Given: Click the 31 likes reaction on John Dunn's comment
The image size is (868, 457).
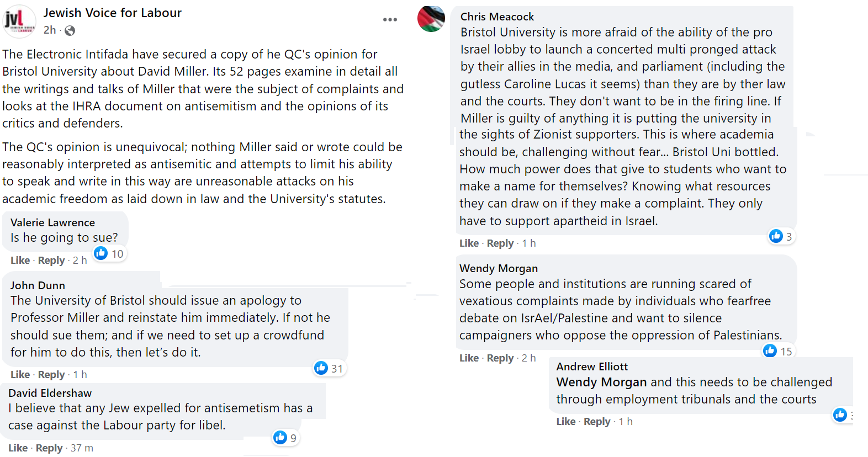Looking at the screenshot, I should point(330,368).
